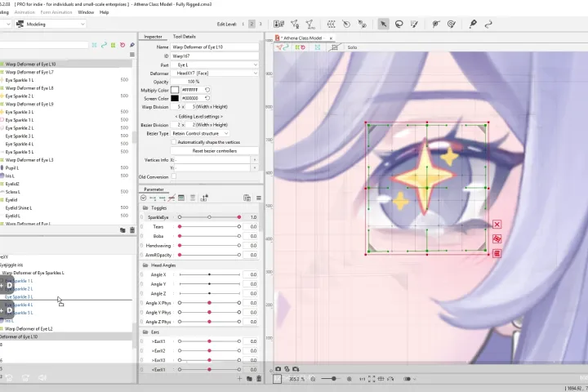This screenshot has width=588, height=392.
Task: Click the 1:1 zoom reset button
Action: tap(363, 379)
